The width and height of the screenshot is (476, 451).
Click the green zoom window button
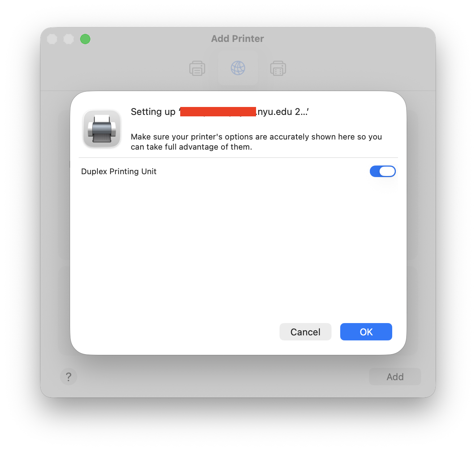(x=85, y=39)
